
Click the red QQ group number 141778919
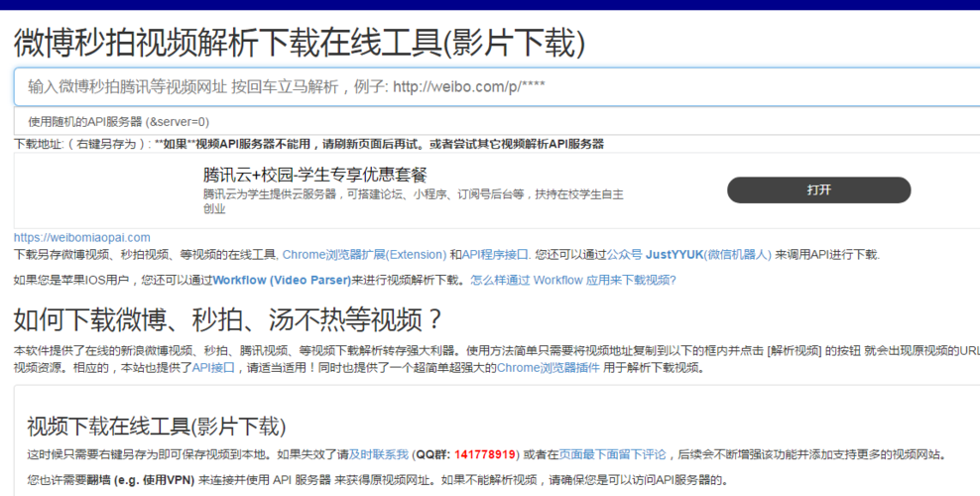tap(484, 454)
